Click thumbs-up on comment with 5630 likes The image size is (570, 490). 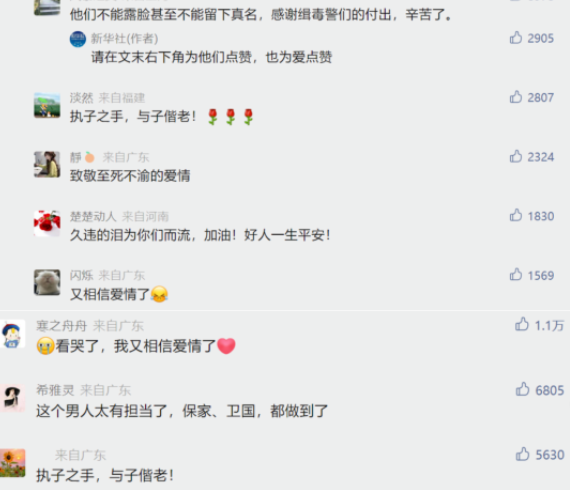[x=522, y=454]
